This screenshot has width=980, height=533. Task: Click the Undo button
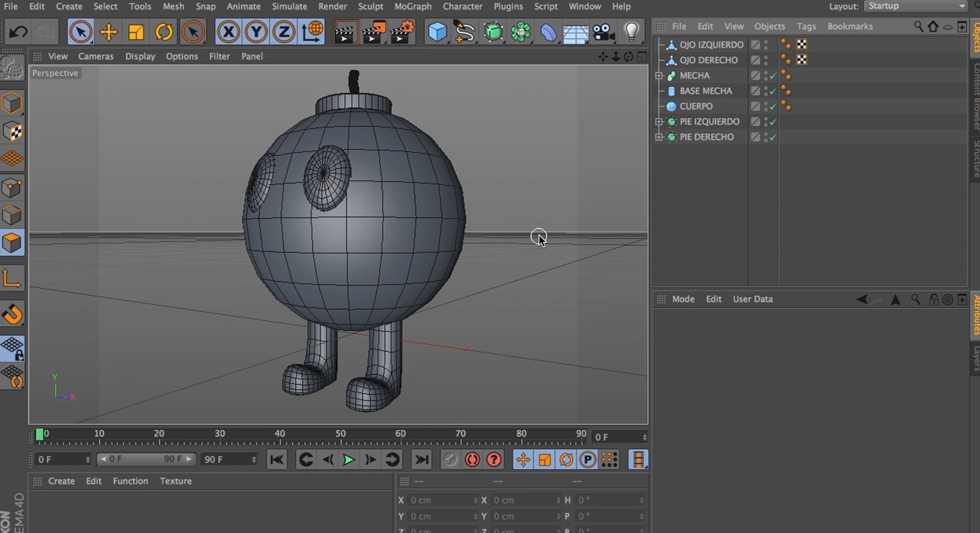18,32
